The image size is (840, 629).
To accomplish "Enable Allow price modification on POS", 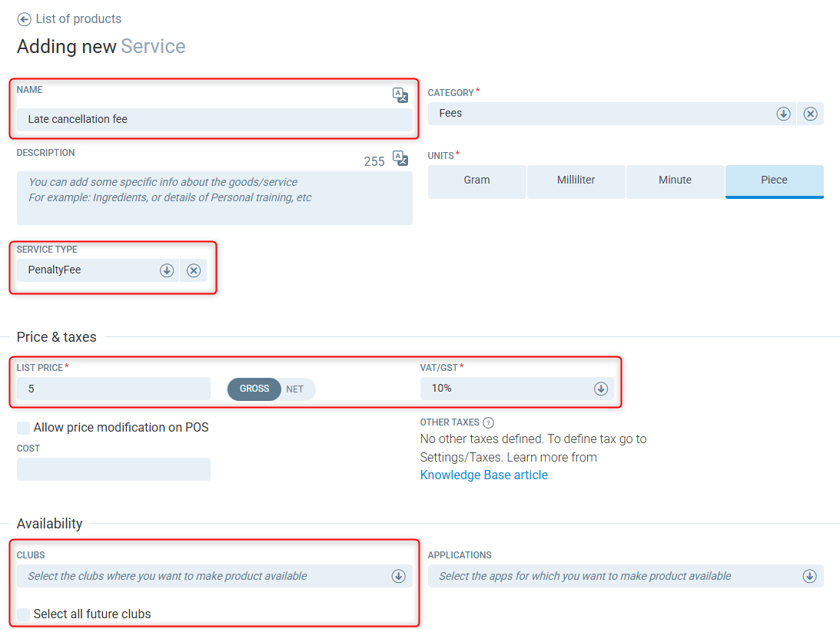I will [24, 428].
